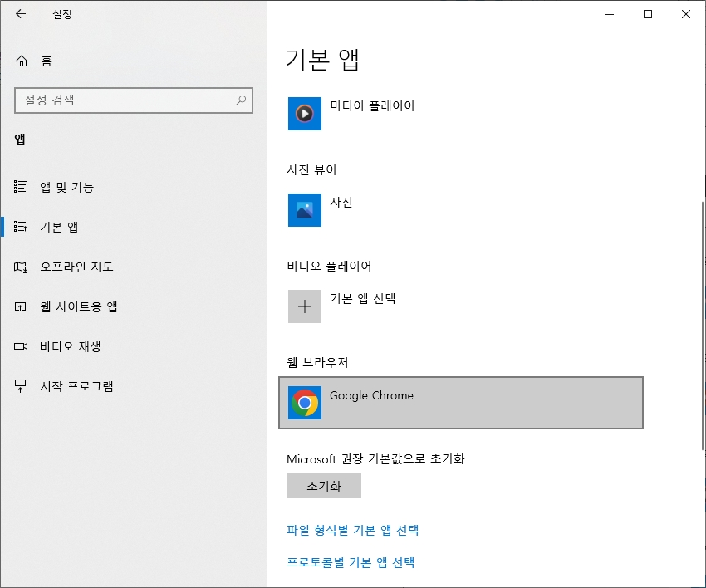Choose a default video player via 기본 앱 선택
Screen dimensions: 706x588
coord(349,306)
